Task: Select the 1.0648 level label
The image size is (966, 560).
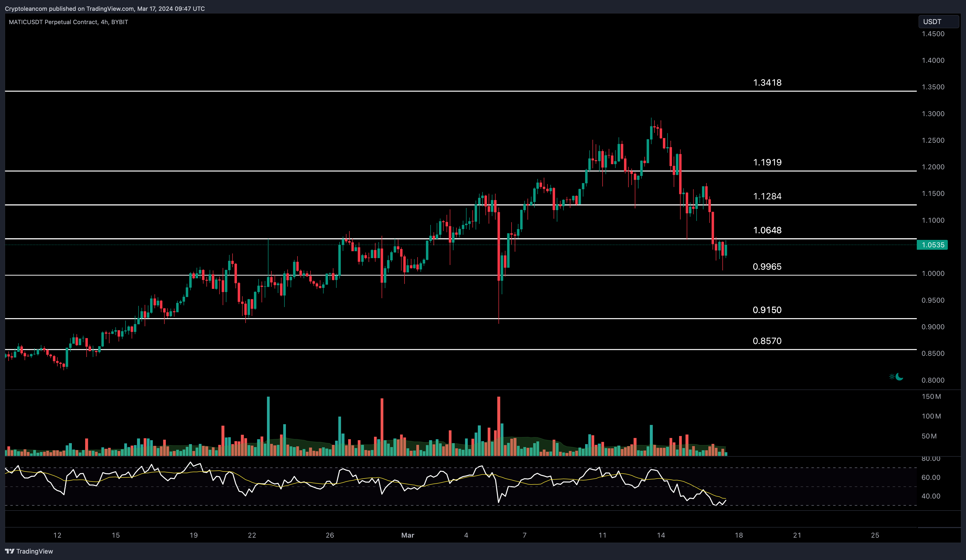Action: pos(767,230)
